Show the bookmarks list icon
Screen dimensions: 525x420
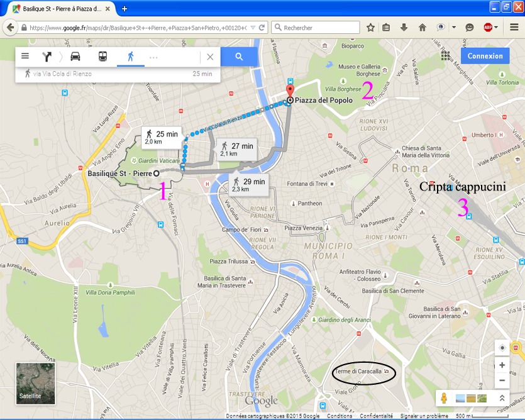[386, 28]
